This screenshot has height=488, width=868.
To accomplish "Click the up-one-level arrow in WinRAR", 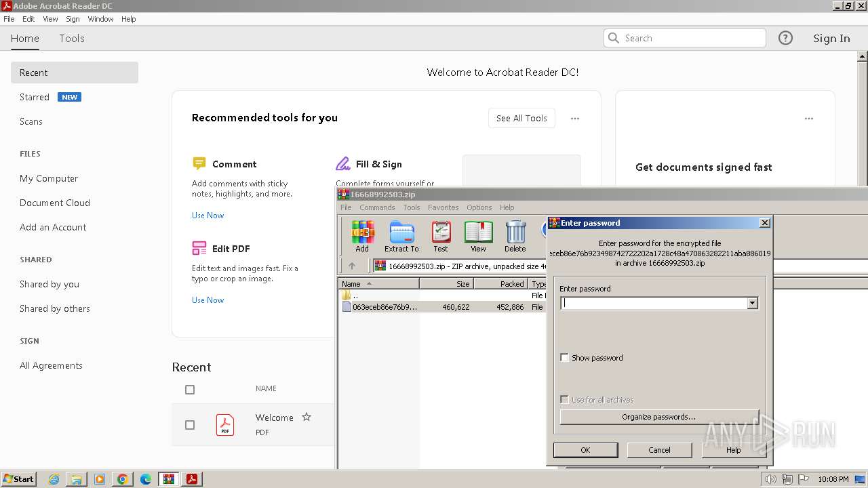I will [x=351, y=266].
